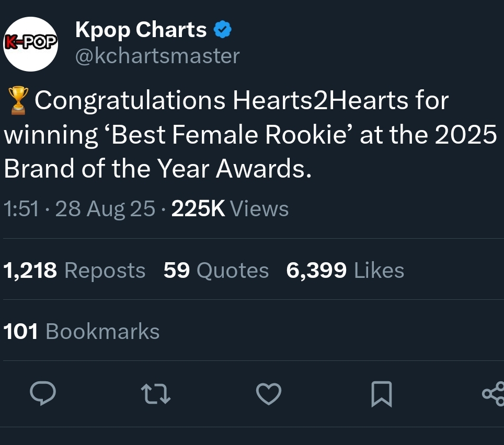Click the 1:51 · 28 Aug 25 timestamp
504x445 pixels.
click(79, 209)
